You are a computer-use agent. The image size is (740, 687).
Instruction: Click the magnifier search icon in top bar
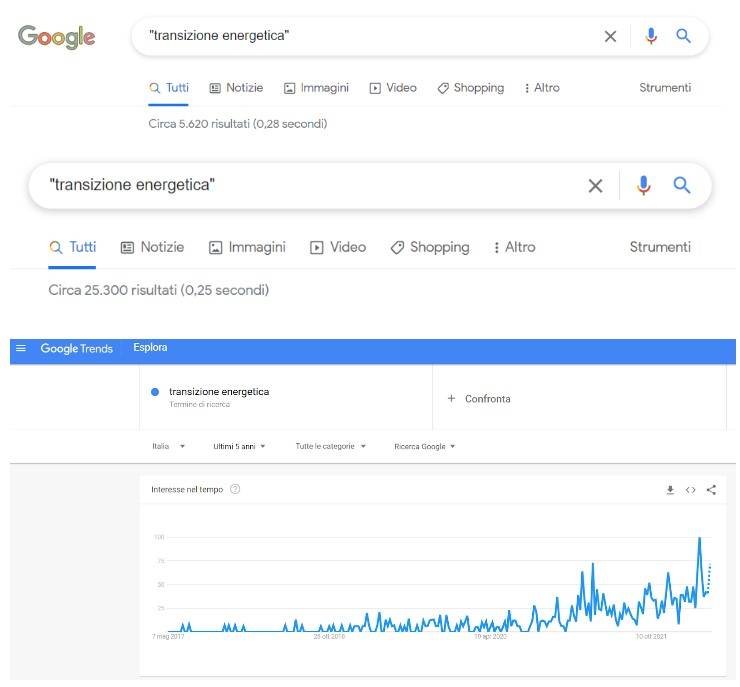click(683, 36)
